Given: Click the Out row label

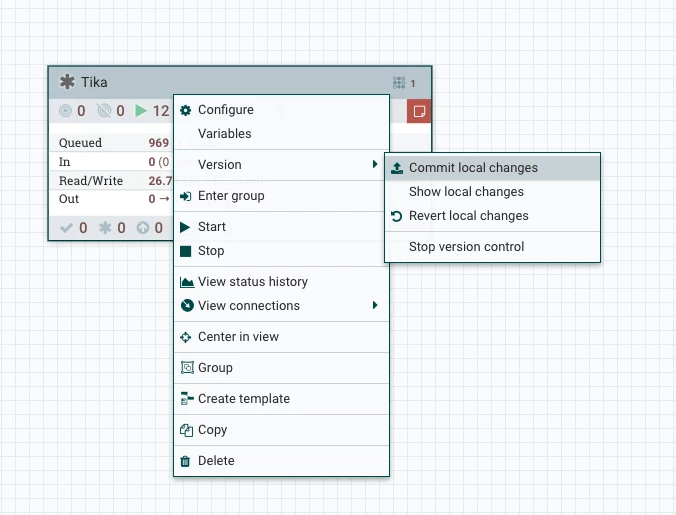Looking at the screenshot, I should [x=69, y=199].
